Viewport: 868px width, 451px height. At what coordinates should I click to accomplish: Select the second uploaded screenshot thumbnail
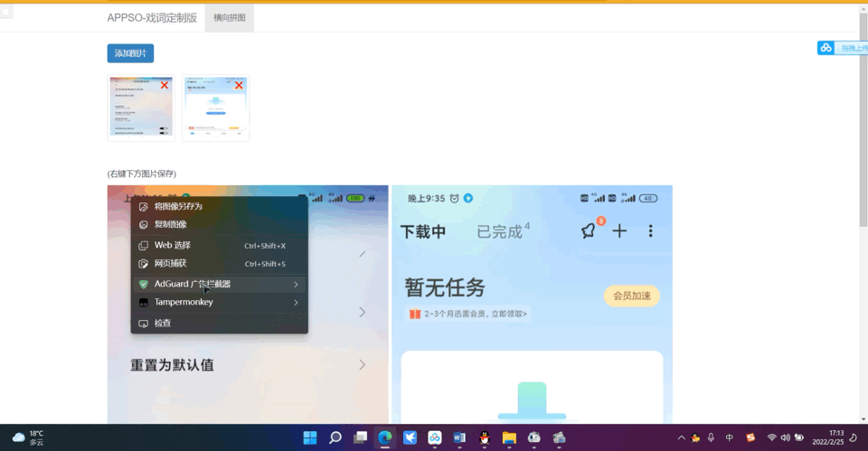(x=216, y=108)
